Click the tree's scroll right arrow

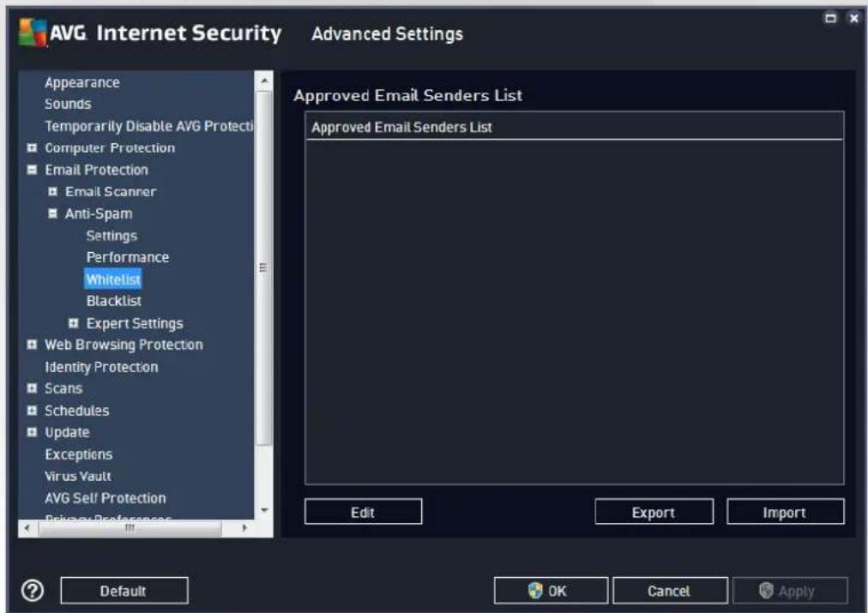pyautogui.click(x=244, y=528)
